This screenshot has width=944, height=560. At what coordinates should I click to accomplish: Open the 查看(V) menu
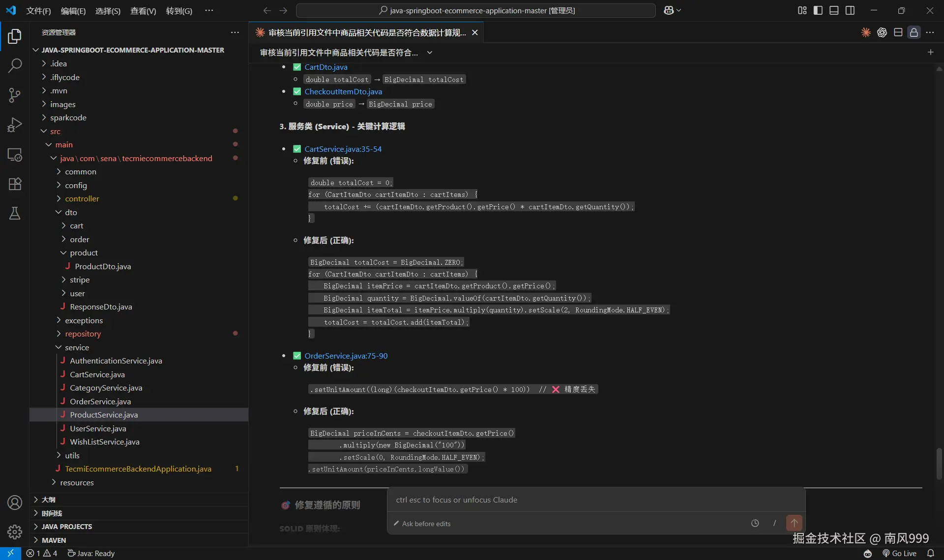pyautogui.click(x=143, y=11)
